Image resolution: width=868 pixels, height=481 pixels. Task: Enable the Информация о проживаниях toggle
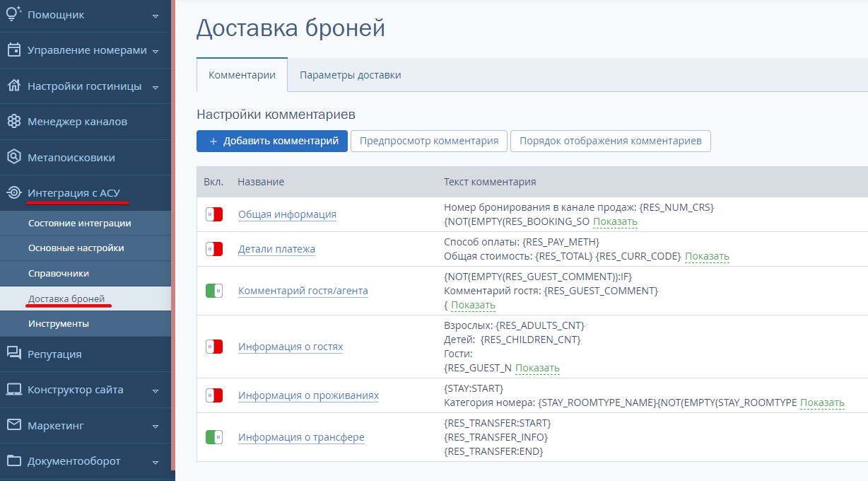point(214,395)
